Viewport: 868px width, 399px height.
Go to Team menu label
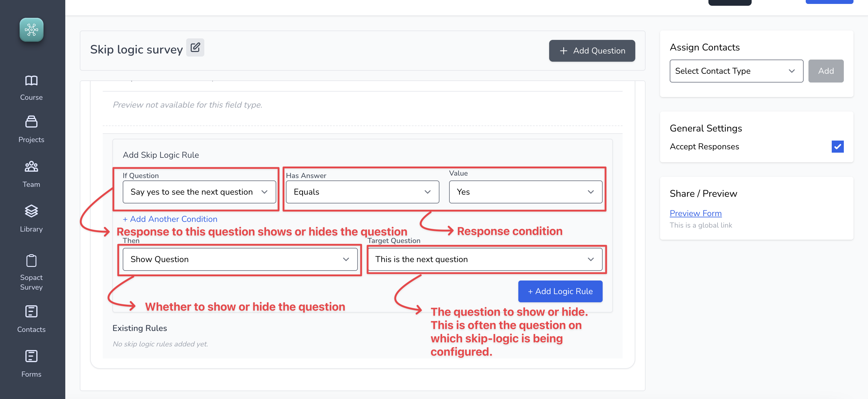(31, 184)
